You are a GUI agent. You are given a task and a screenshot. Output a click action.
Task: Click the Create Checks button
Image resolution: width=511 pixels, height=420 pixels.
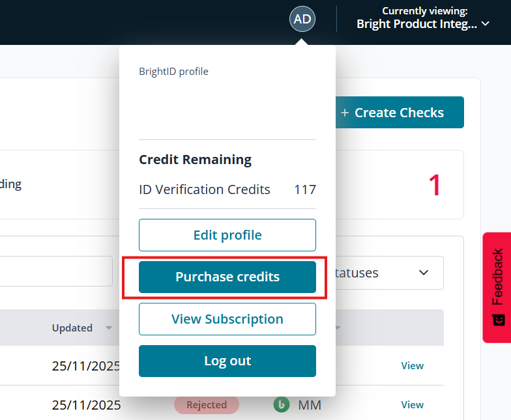400,112
